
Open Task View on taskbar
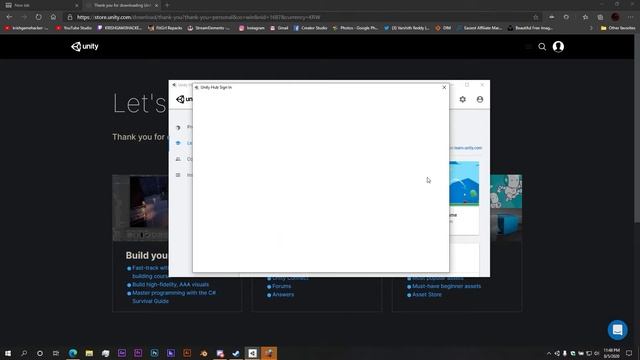(56, 353)
